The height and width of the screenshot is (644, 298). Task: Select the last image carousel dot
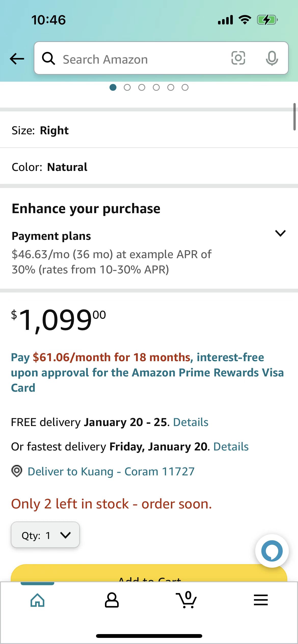[185, 87]
